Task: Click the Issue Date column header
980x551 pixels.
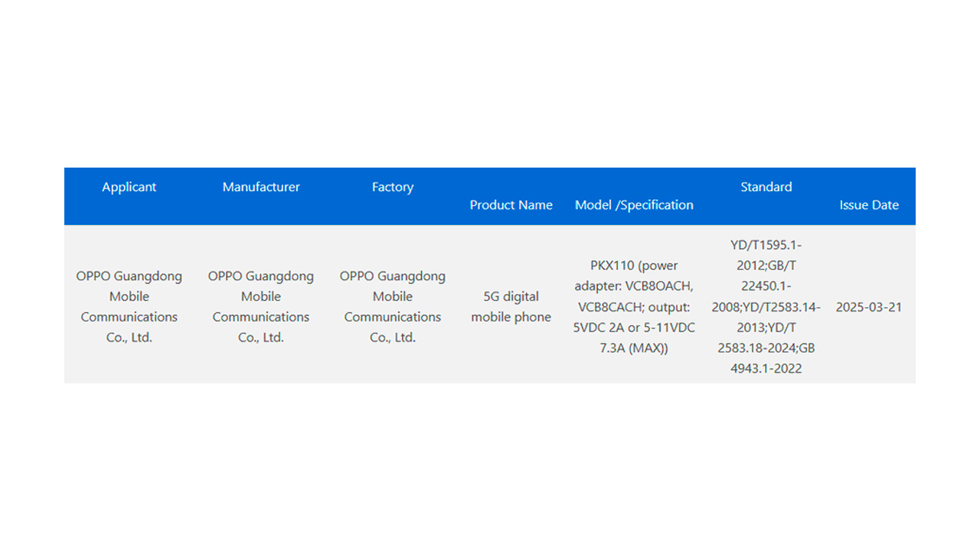Action: pyautogui.click(x=869, y=205)
